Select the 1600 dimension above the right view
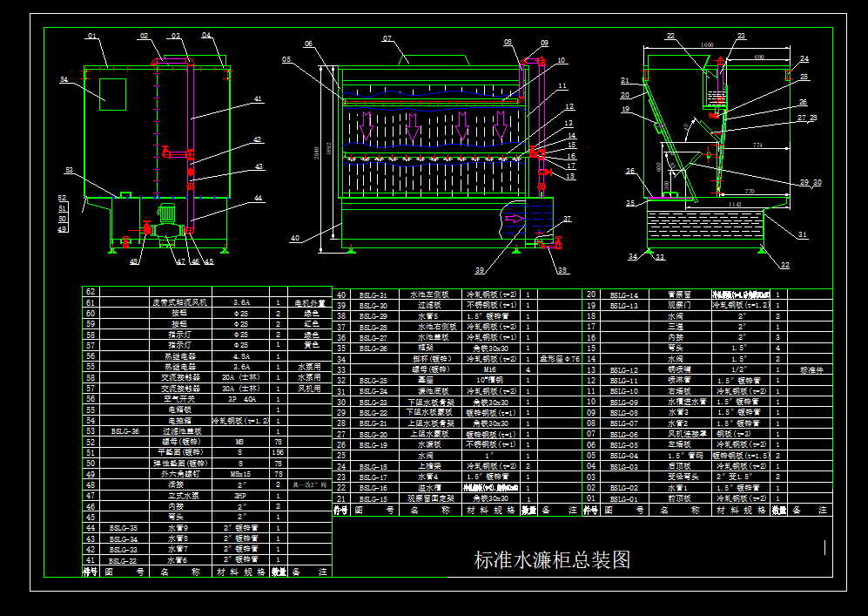Viewport: 868px width, 616px height. click(706, 44)
